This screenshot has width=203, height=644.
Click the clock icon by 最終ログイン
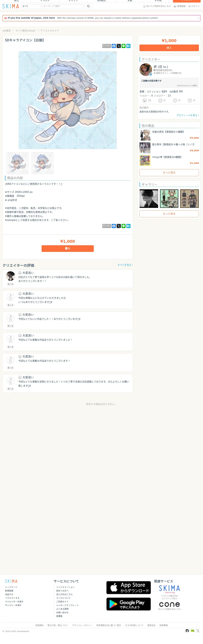(x=154, y=73)
